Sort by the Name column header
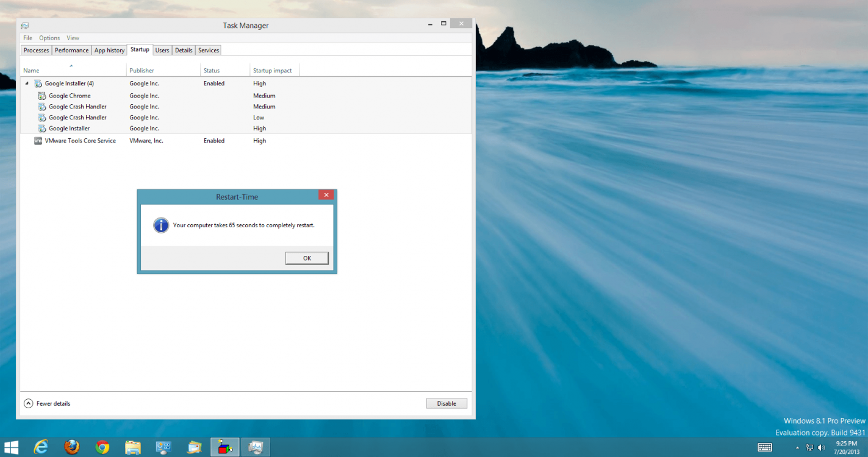 point(73,69)
